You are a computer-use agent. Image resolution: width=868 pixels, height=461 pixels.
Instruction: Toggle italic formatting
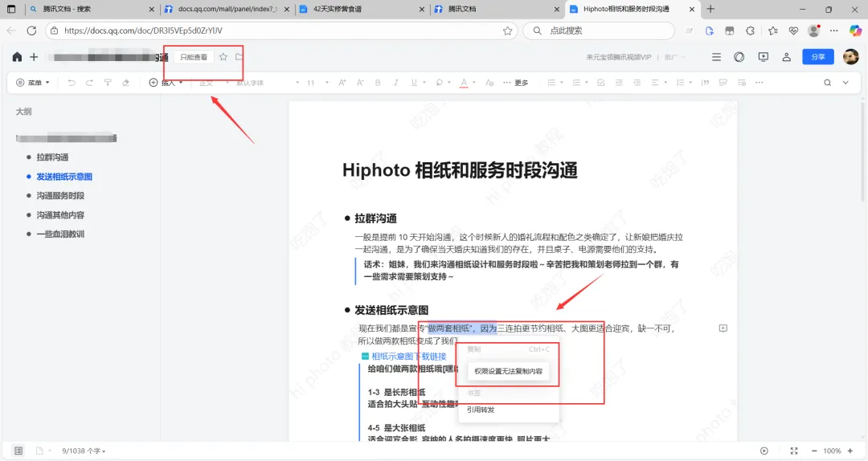coord(395,83)
